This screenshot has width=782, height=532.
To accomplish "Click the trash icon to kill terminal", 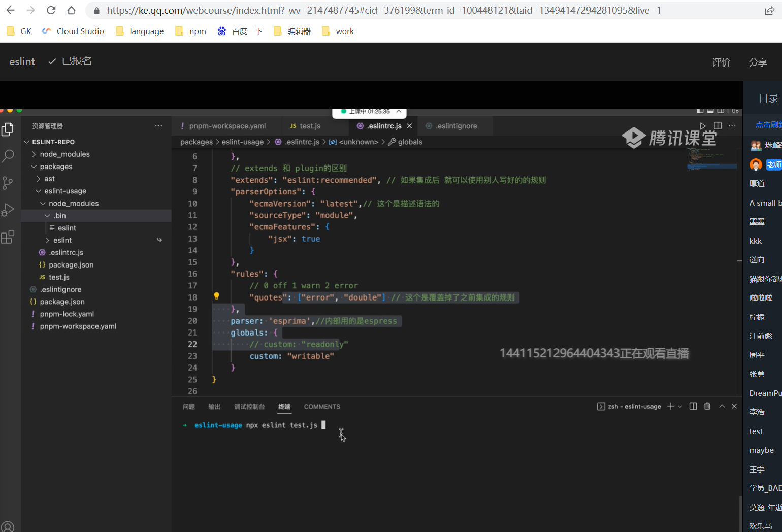I will pos(707,406).
